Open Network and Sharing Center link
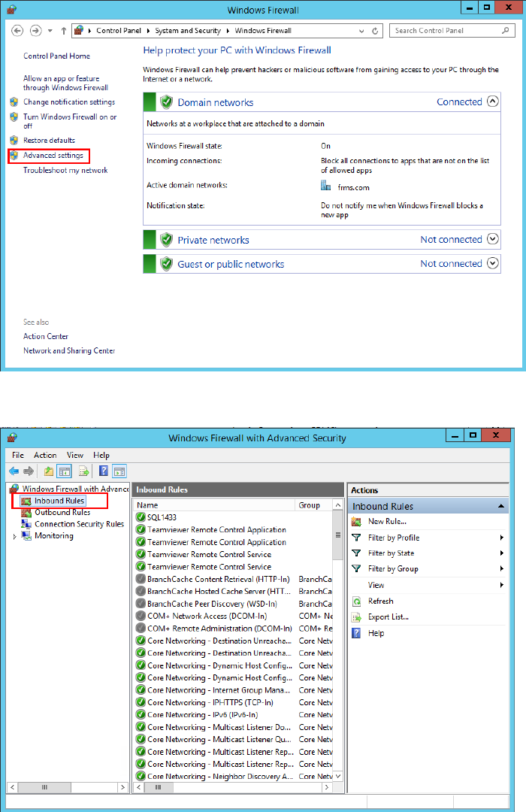This screenshot has height=812, width=526. point(69,351)
